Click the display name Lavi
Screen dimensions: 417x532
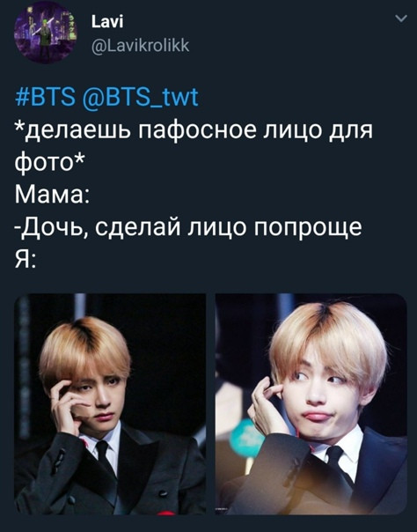point(107,22)
